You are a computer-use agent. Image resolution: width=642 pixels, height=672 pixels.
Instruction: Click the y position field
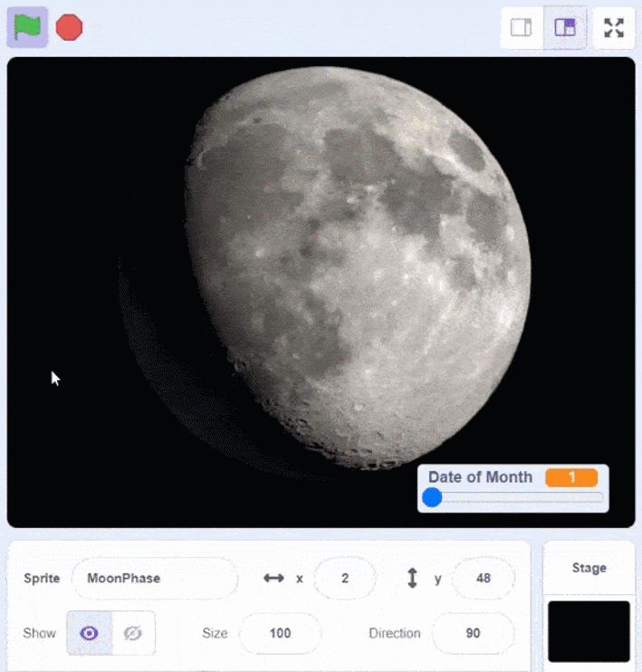483,578
